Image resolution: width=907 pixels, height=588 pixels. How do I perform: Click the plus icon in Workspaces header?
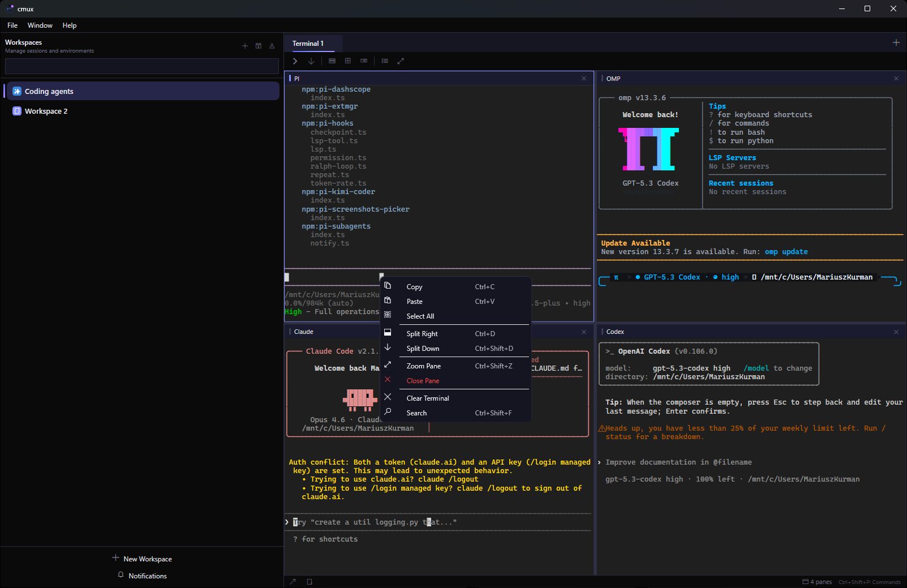click(x=245, y=46)
